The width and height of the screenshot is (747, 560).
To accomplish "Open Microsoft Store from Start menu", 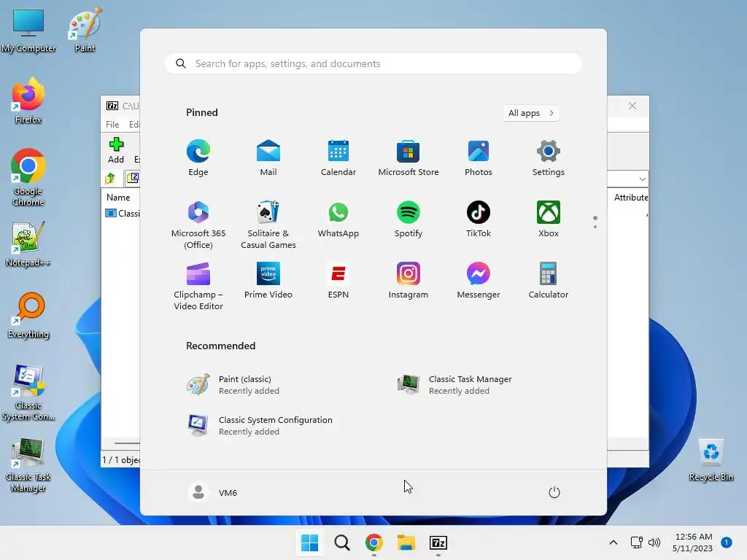I will click(409, 158).
